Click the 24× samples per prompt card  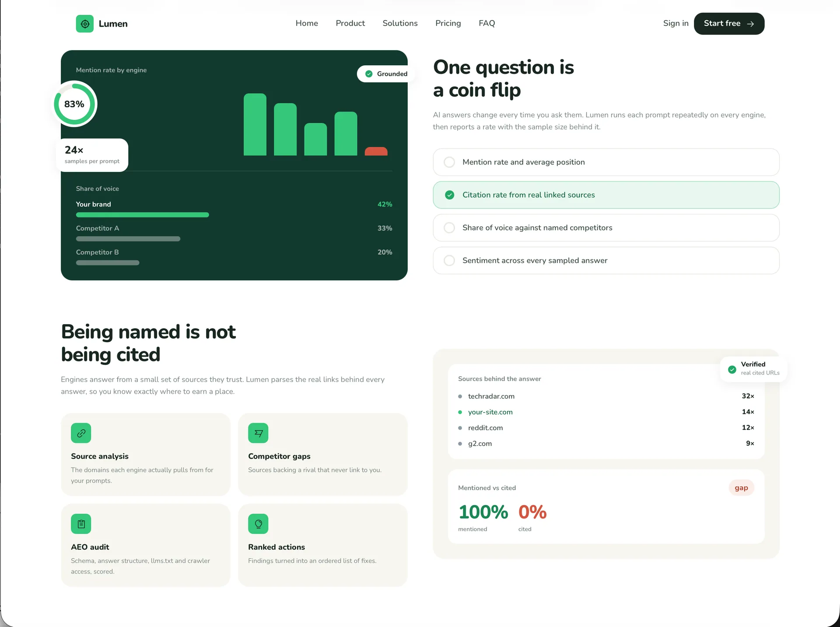[x=92, y=155]
